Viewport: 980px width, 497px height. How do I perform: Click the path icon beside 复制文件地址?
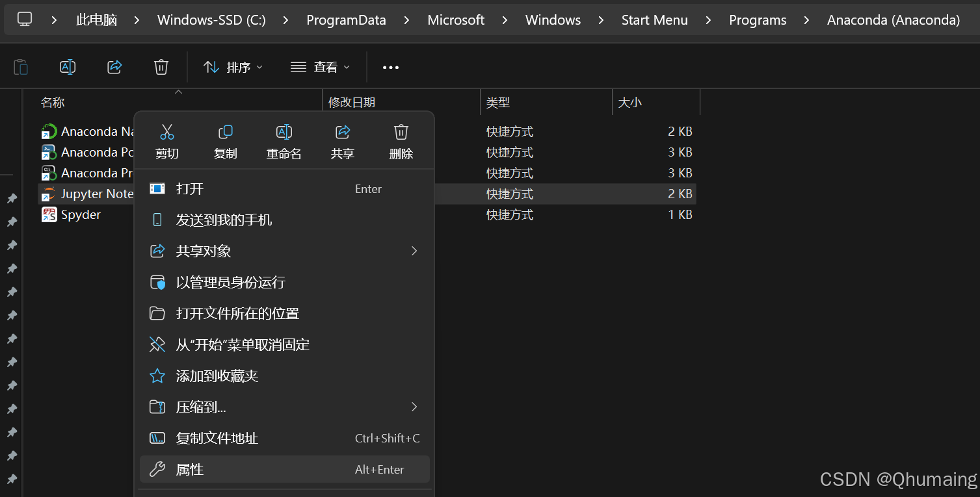[x=157, y=438]
